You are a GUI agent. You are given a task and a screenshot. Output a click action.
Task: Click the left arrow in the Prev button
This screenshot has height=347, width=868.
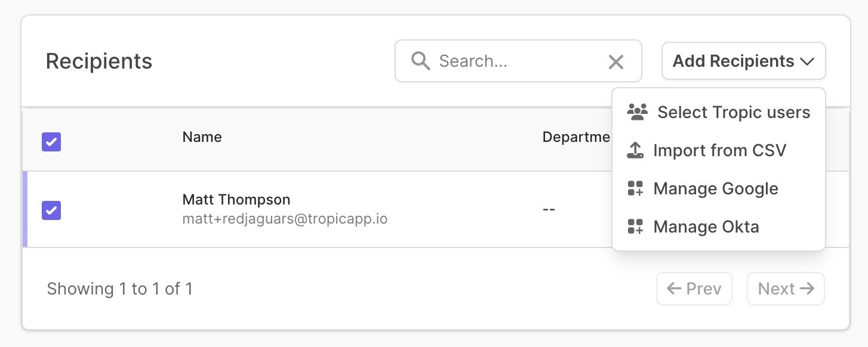tap(674, 289)
